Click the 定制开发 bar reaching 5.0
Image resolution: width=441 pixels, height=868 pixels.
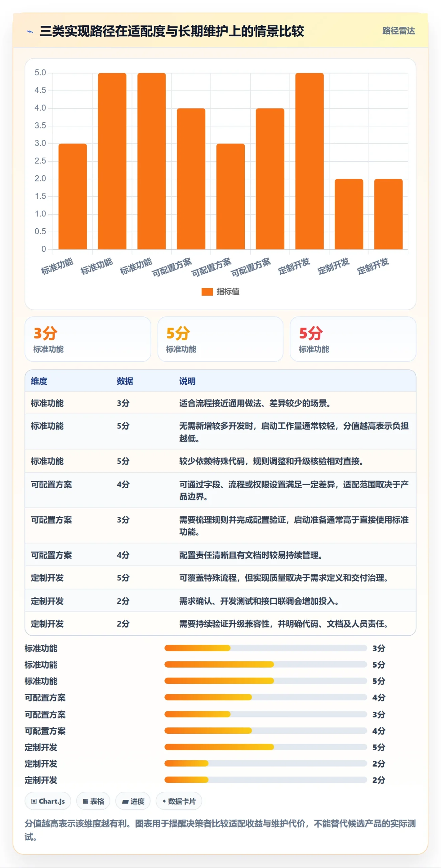click(309, 161)
